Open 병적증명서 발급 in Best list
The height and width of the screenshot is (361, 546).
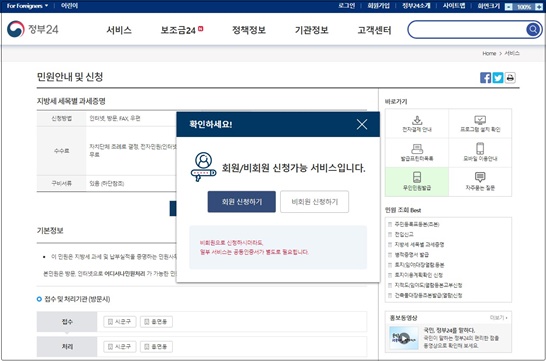[412, 254]
